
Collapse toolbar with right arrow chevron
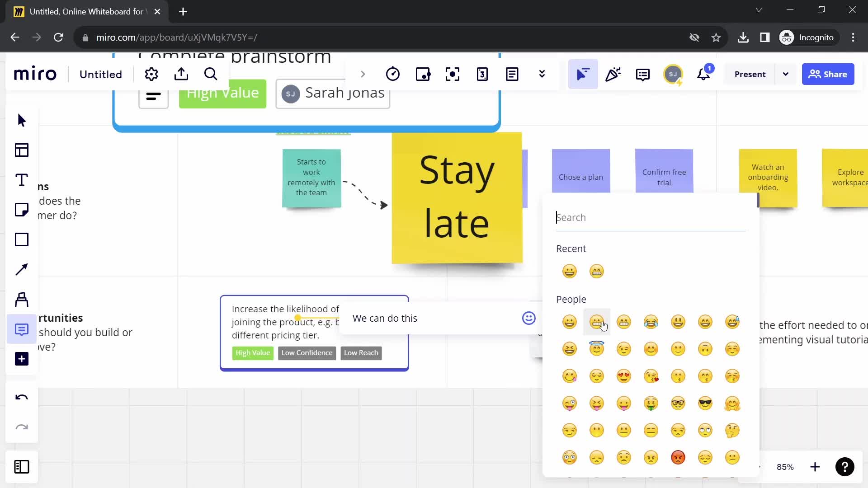coord(363,74)
